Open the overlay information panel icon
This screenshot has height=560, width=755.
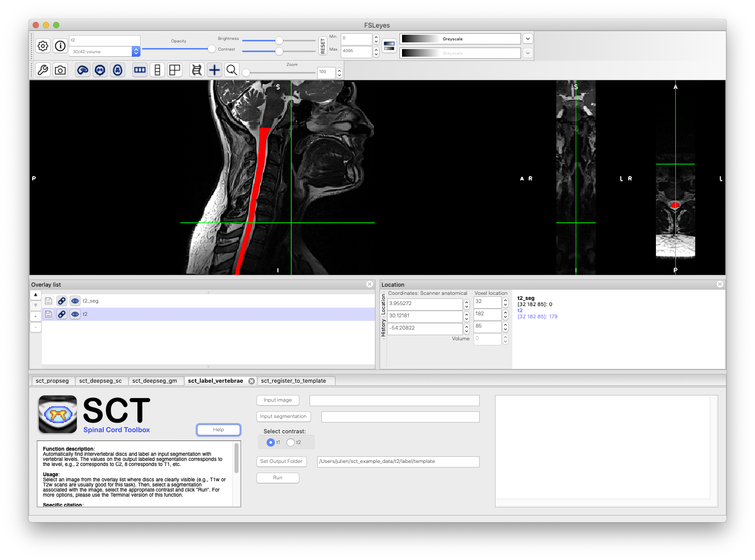pyautogui.click(x=60, y=45)
